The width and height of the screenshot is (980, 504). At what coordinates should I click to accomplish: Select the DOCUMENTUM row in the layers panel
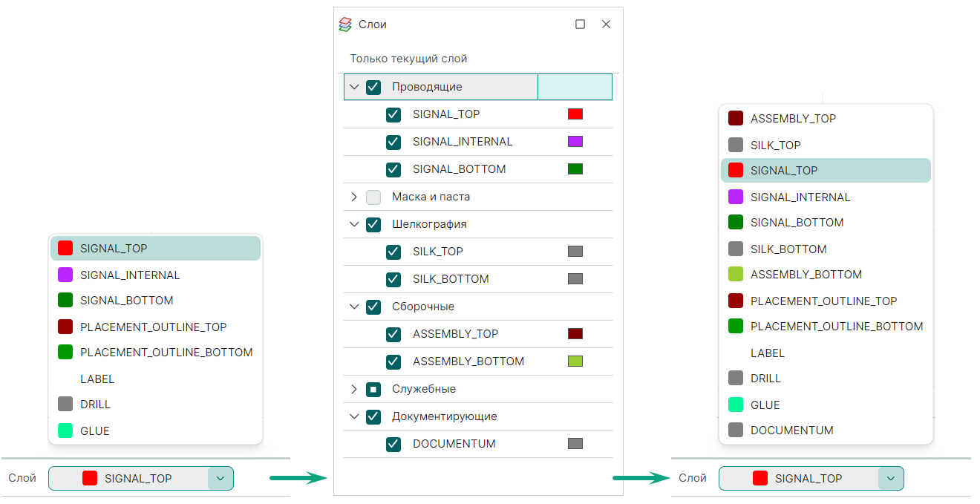[454, 444]
